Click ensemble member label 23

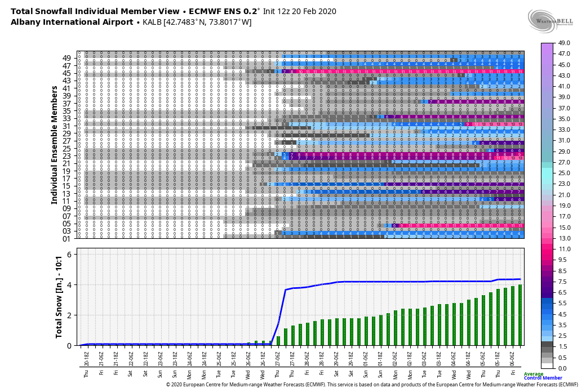click(x=67, y=156)
